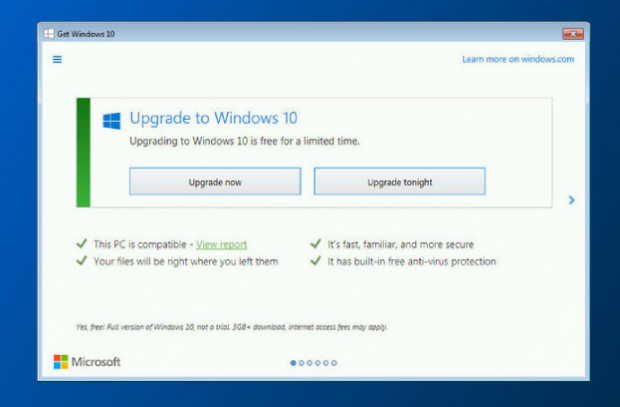Close the Get Windows 10 window
The height and width of the screenshot is (407, 620).
click(x=573, y=34)
